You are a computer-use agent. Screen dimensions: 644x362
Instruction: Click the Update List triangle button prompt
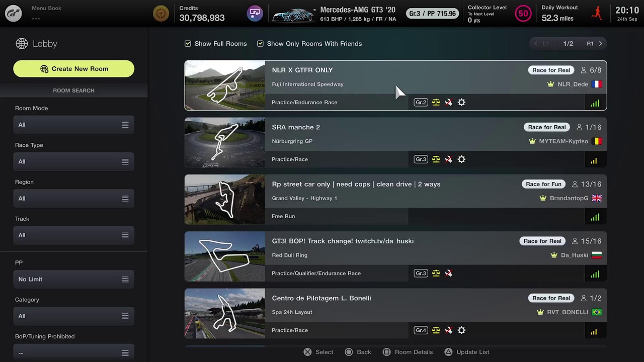click(x=466, y=352)
